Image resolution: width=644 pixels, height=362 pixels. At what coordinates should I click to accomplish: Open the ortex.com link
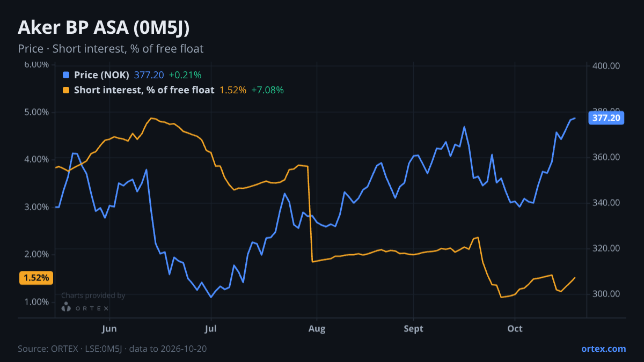(603, 349)
